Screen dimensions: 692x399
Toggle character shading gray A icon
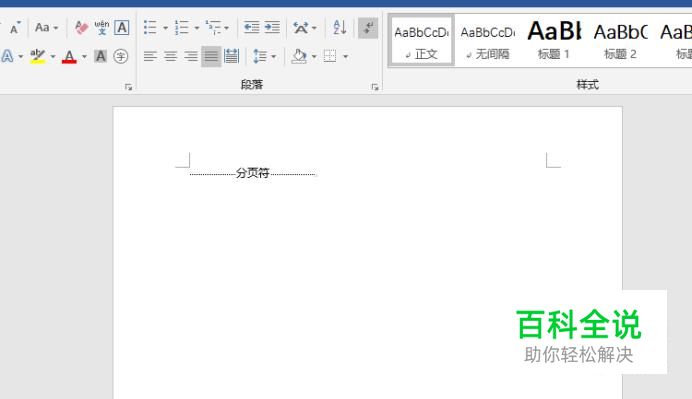pos(101,56)
